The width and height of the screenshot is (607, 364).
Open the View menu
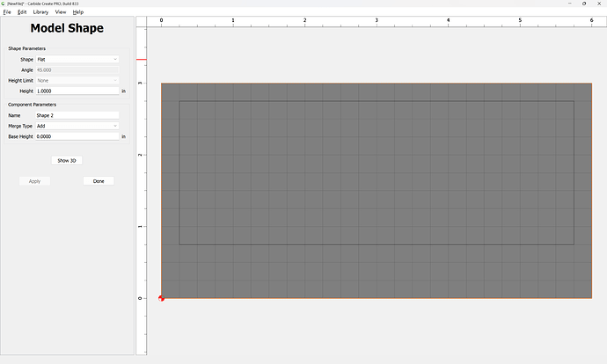tap(61, 12)
